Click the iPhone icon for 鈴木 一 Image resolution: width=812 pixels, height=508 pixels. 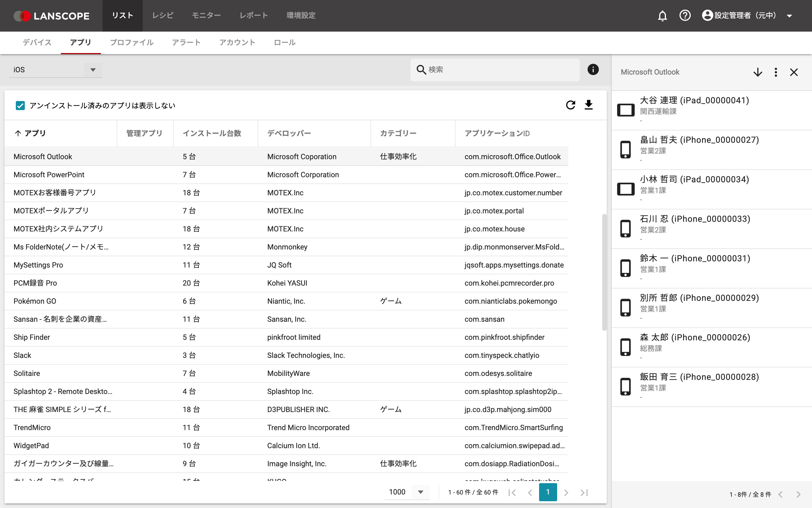click(x=625, y=268)
